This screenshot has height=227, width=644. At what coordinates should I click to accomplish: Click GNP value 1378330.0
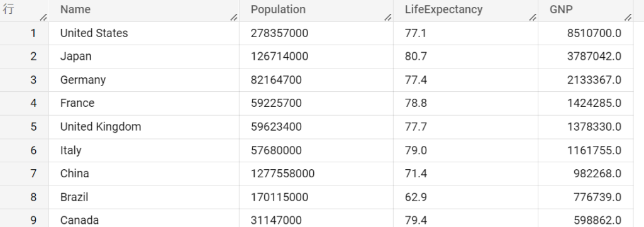594,127
